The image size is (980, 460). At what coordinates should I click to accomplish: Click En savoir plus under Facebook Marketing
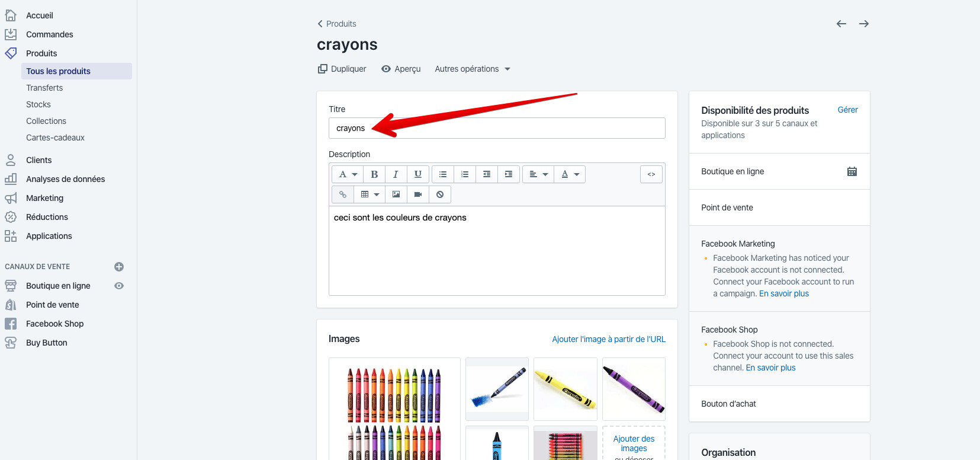point(784,293)
